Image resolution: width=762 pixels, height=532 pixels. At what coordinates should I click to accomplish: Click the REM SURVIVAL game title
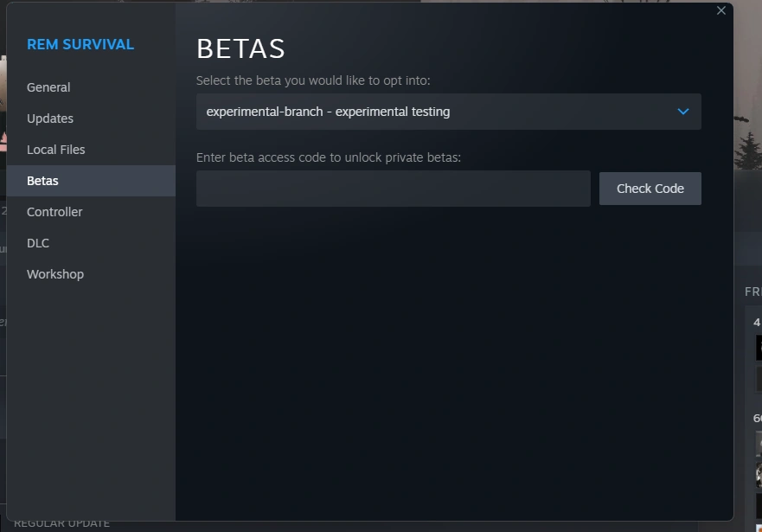coord(80,44)
